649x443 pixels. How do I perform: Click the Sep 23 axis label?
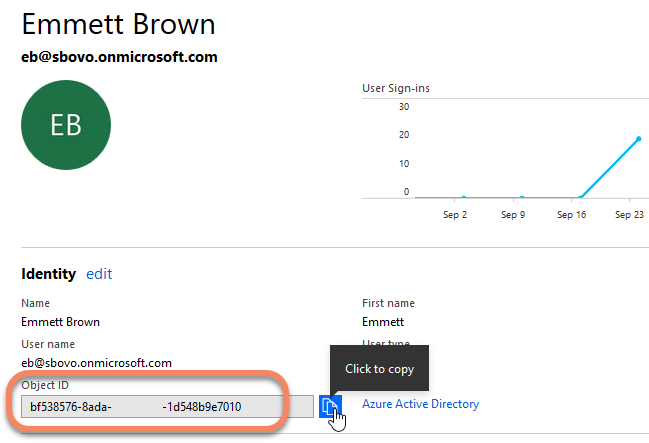tap(629, 214)
